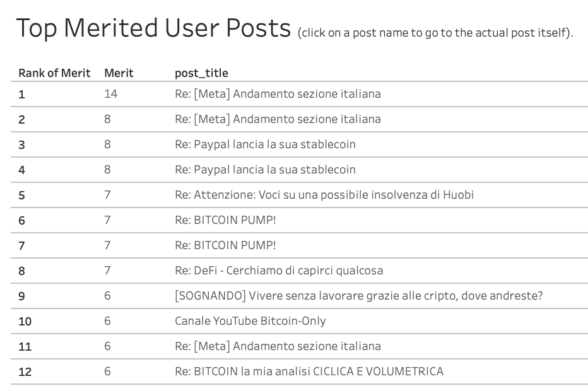Select the merit value 14 cell
The height and width of the screenshot is (386, 588).
[x=110, y=94]
